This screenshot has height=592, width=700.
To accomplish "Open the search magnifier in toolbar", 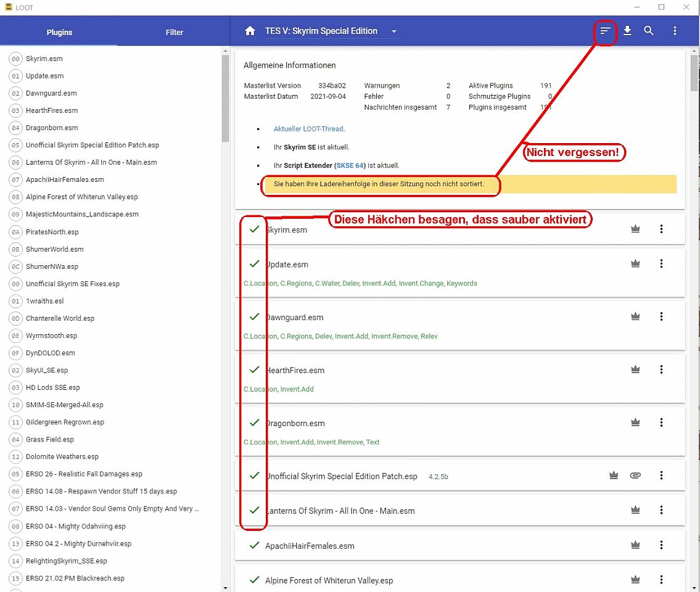I will point(649,31).
